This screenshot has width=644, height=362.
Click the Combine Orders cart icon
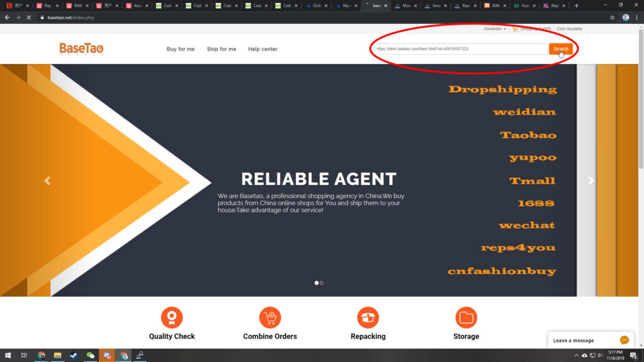[270, 317]
